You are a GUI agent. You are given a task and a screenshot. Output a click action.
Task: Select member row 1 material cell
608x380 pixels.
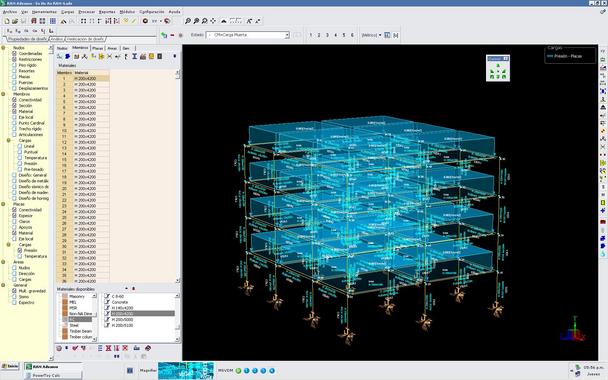coord(91,79)
